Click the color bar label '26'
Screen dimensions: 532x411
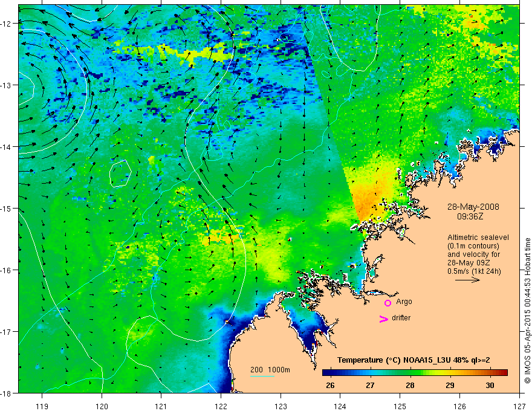(330, 385)
